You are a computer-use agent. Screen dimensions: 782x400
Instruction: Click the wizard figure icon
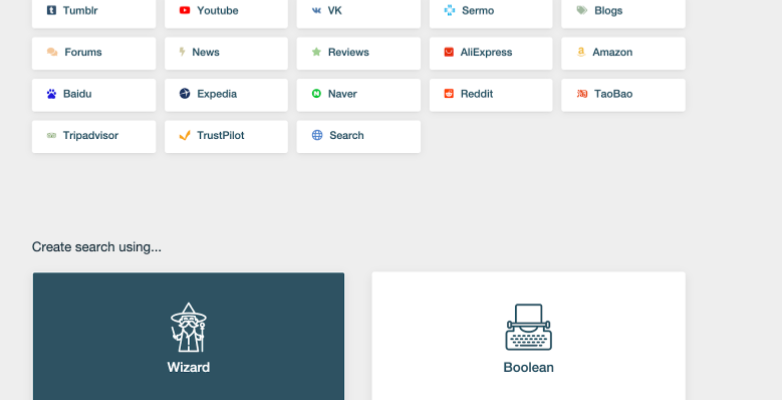[x=189, y=327]
